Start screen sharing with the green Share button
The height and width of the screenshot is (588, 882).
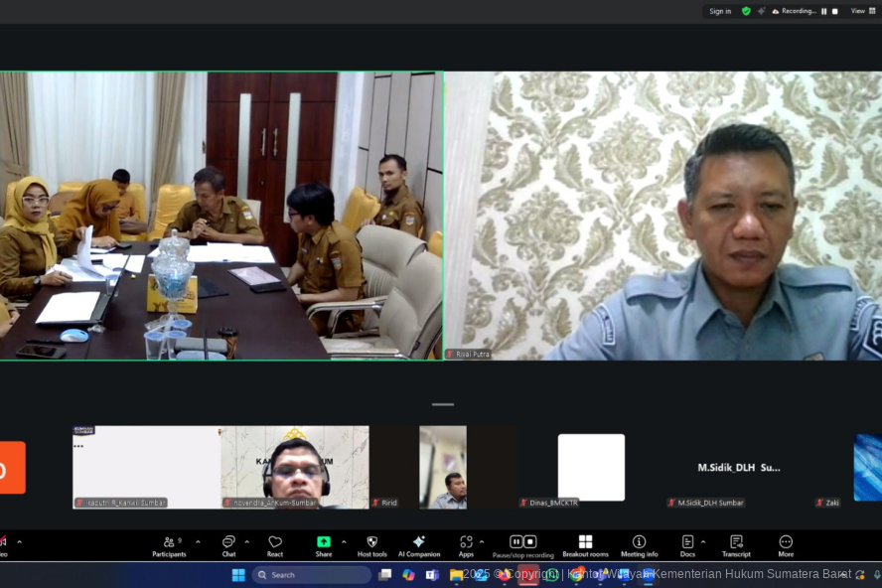pyautogui.click(x=324, y=545)
